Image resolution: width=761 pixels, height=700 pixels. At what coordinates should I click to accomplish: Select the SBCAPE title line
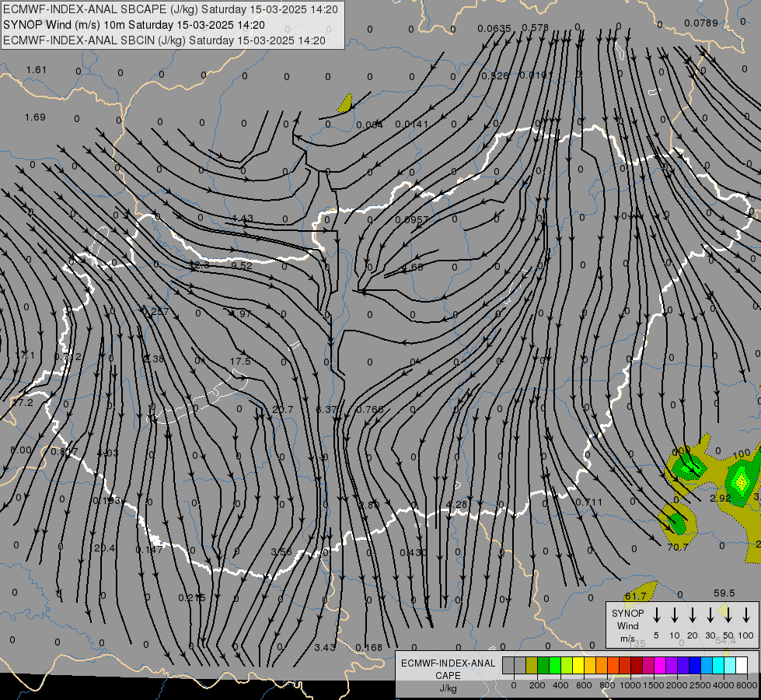point(170,9)
